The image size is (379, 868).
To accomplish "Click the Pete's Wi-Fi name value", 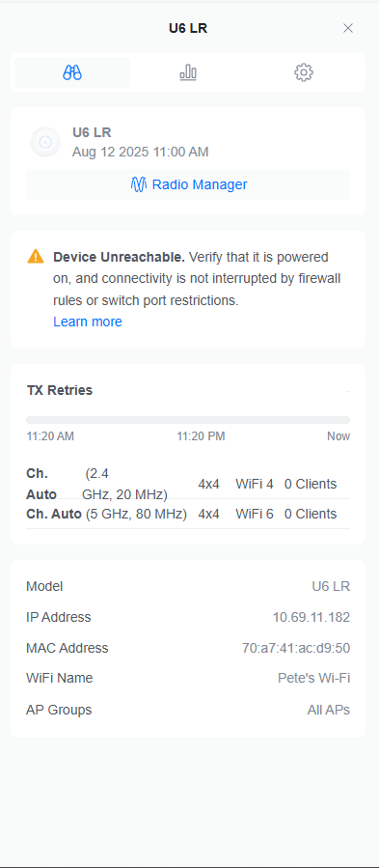I will pyautogui.click(x=313, y=678).
